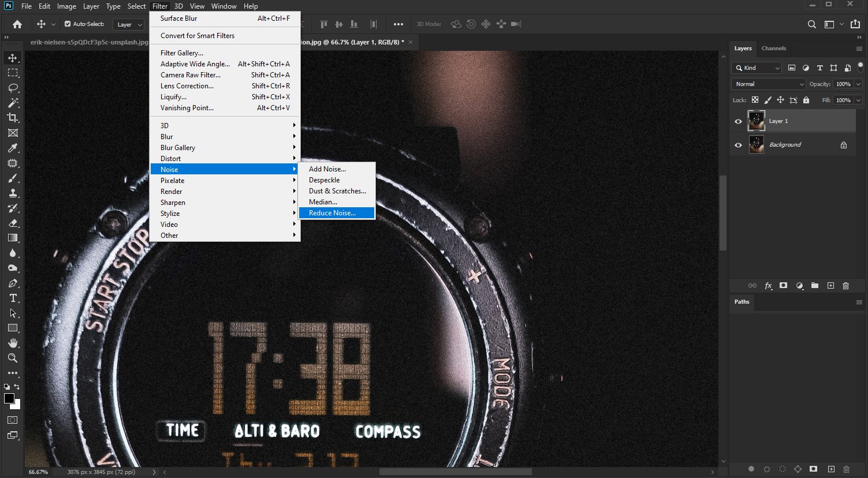This screenshot has height=478, width=868.
Task: Select the Lasso tool
Action: [13, 88]
